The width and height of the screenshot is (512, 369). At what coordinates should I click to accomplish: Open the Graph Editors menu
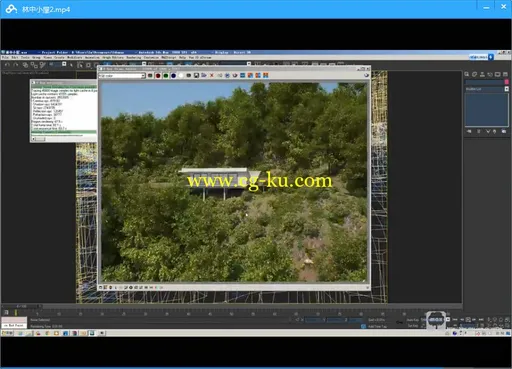[x=113, y=58]
